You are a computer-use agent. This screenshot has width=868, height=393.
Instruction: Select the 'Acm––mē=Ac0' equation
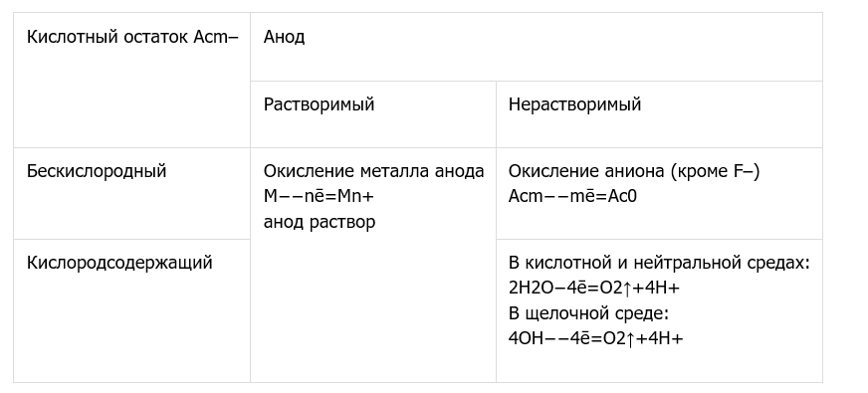click(x=573, y=196)
